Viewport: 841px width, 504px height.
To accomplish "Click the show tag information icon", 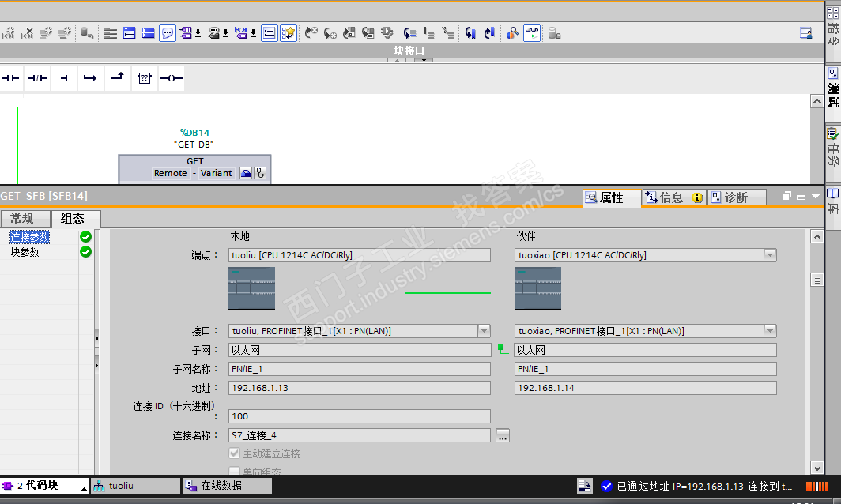I will click(x=213, y=33).
